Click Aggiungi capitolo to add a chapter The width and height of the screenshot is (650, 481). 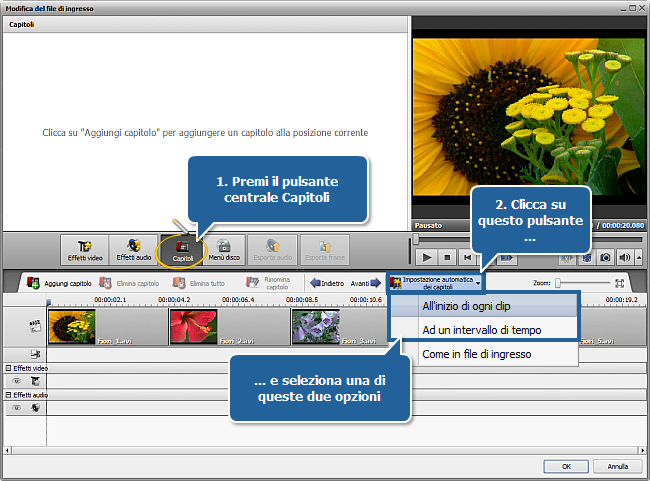click(x=59, y=283)
